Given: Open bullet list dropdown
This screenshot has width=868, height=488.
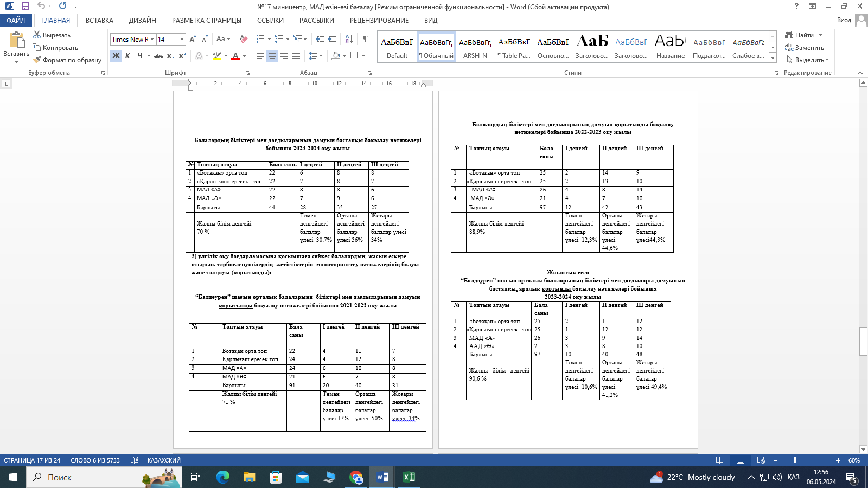Looking at the screenshot, I should pyautogui.click(x=269, y=39).
